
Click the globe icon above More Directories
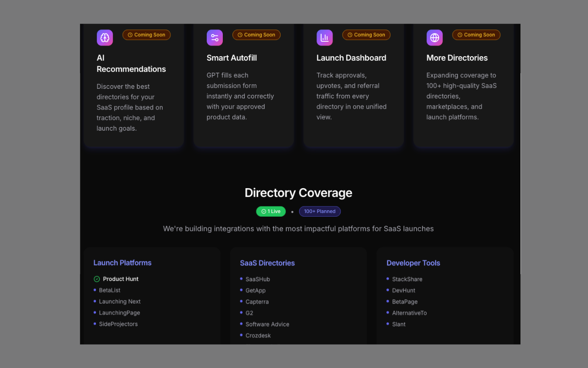pyautogui.click(x=434, y=37)
